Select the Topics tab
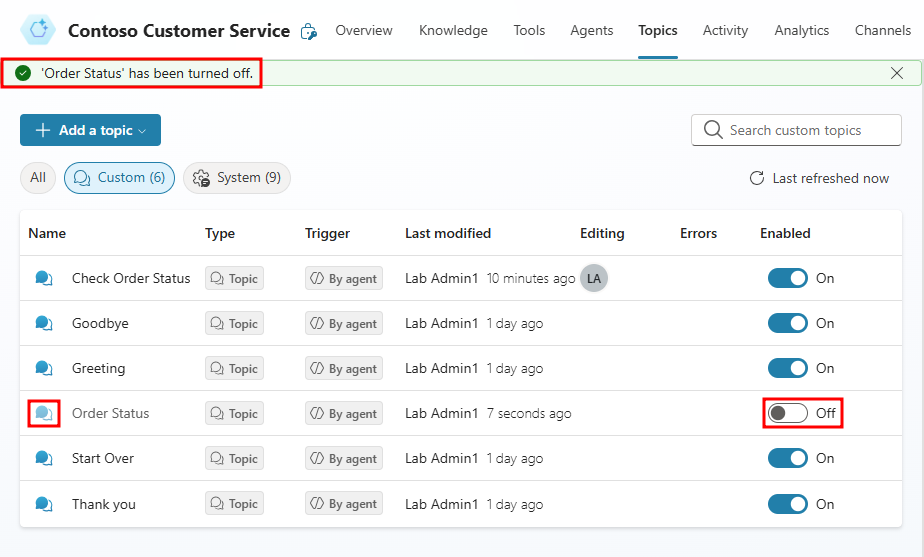This screenshot has width=924, height=557. point(658,30)
